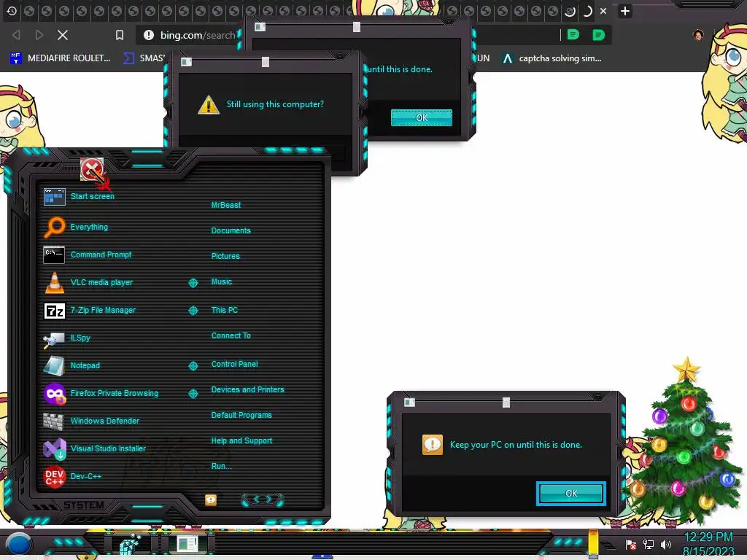Screen dimensions: 747x560
Task: Open Help and Support
Action: (x=241, y=440)
